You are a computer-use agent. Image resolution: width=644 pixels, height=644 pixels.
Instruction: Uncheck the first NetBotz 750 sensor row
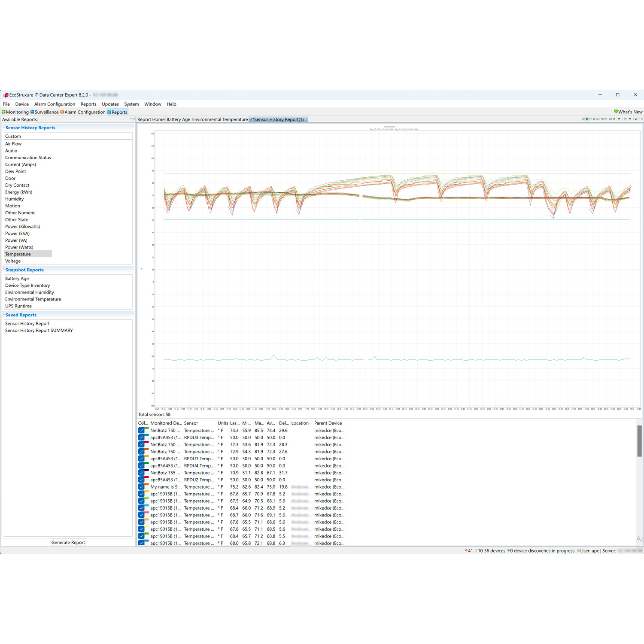[141, 431]
